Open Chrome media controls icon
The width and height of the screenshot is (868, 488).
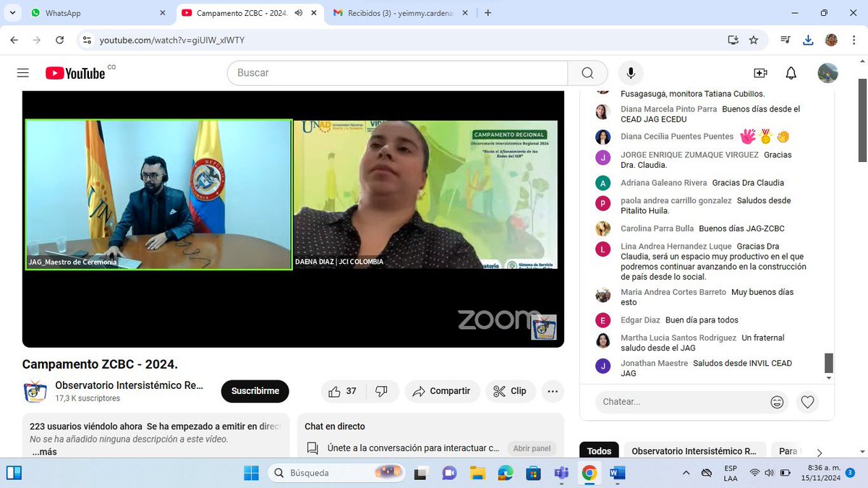click(786, 40)
